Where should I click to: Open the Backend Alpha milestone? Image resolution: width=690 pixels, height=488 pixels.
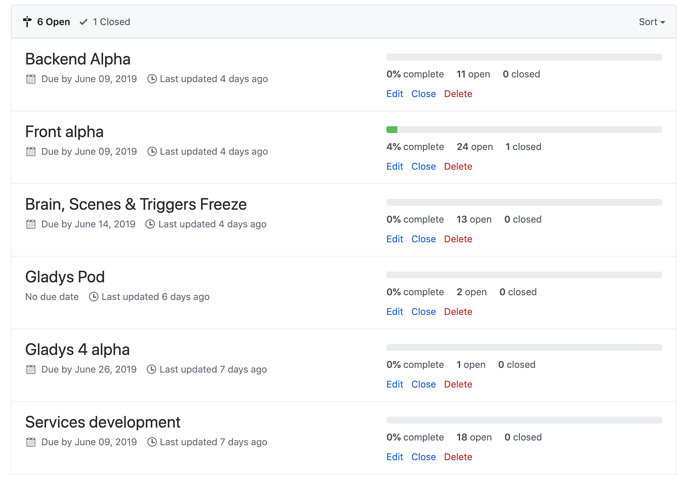[x=78, y=59]
